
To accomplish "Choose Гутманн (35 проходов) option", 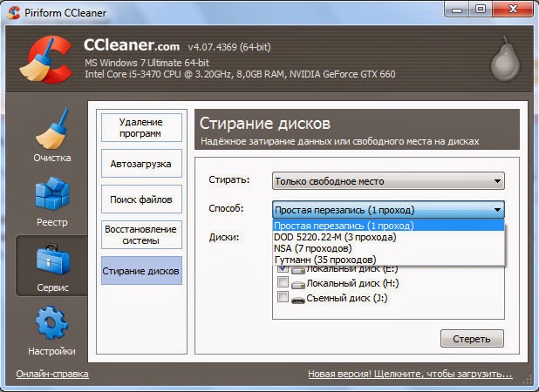I will tap(388, 260).
